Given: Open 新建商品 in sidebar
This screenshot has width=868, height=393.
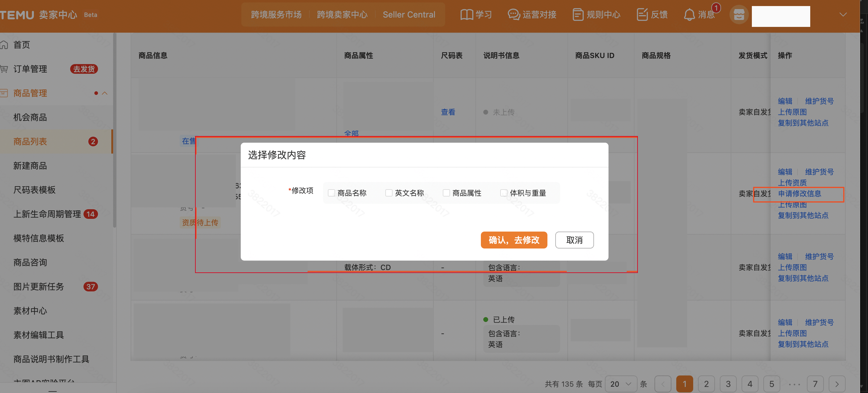Looking at the screenshot, I should point(30,166).
